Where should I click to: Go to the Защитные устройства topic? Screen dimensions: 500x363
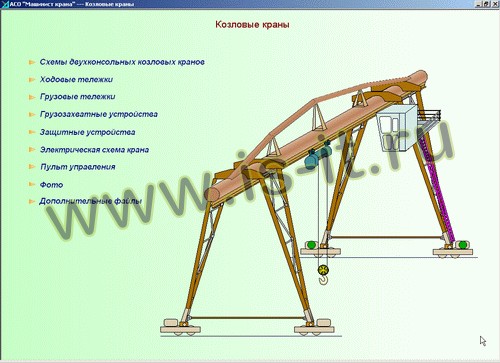coord(88,132)
